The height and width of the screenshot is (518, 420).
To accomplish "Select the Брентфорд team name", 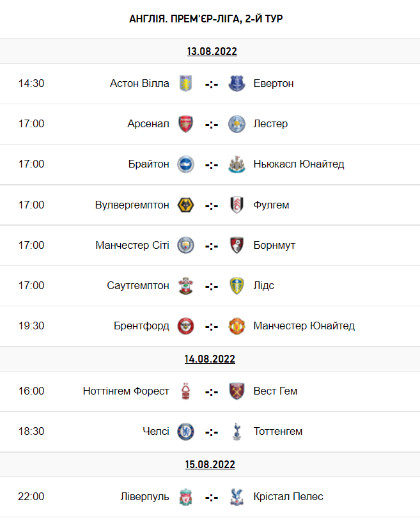I will pyautogui.click(x=141, y=326).
